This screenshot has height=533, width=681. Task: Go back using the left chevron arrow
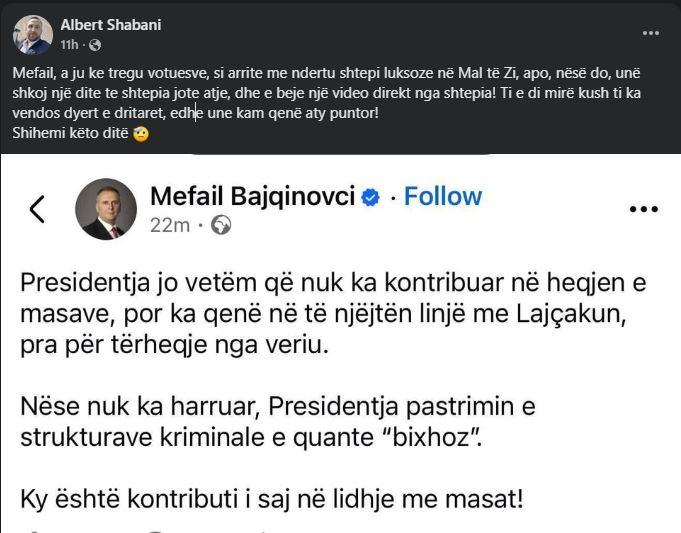coord(37,209)
